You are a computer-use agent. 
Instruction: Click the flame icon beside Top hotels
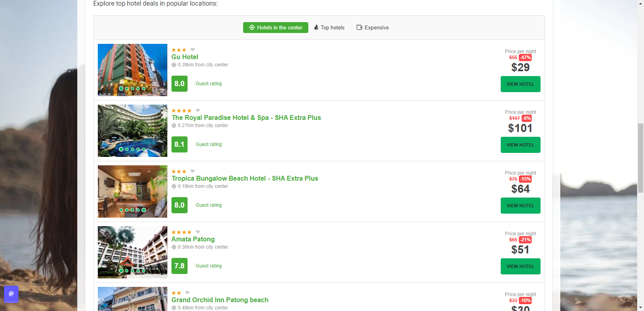tap(316, 27)
